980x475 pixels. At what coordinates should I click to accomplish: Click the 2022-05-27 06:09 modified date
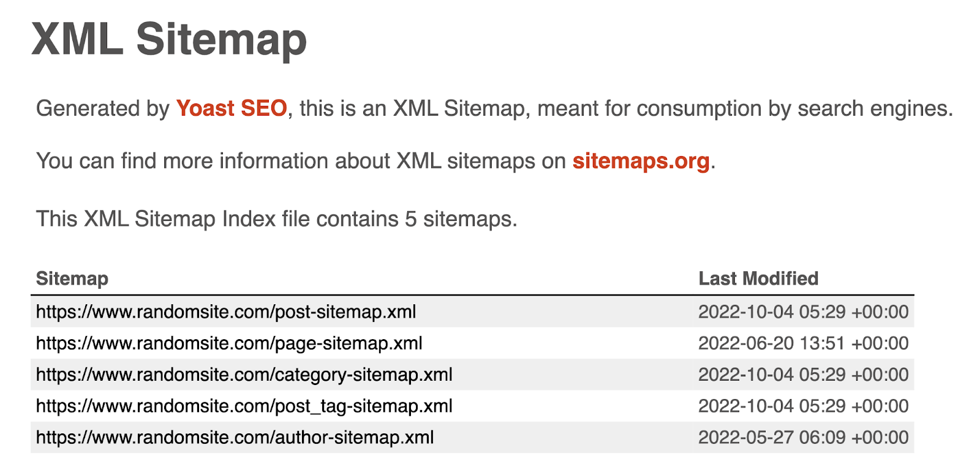[803, 438]
